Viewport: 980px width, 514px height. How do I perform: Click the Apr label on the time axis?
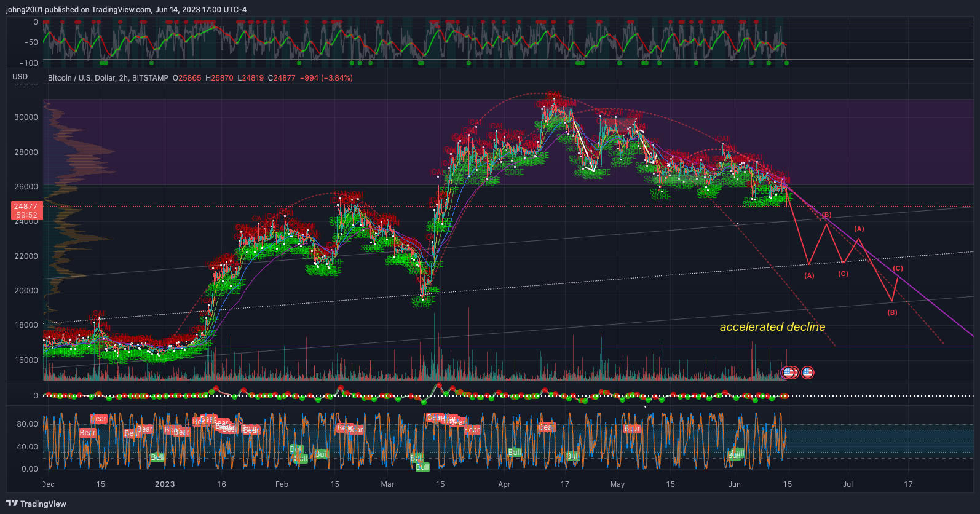(x=504, y=484)
